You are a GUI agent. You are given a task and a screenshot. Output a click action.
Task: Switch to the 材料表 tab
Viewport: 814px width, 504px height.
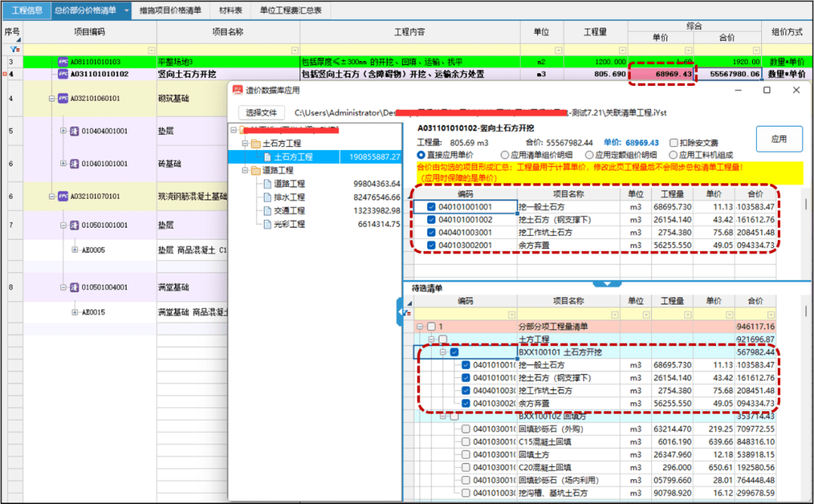tap(230, 11)
